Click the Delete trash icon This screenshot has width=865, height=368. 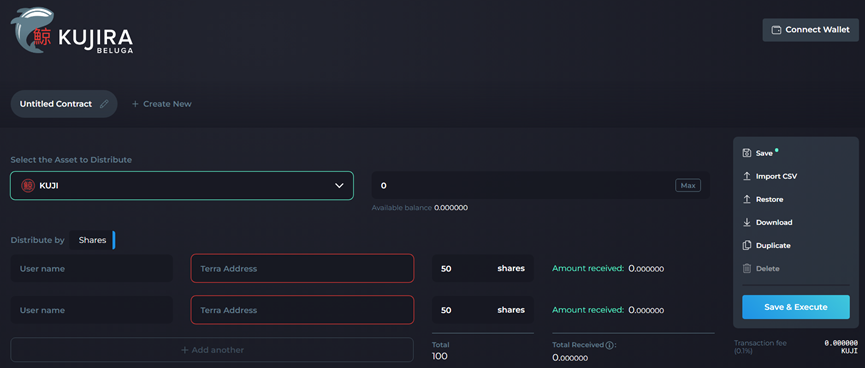point(746,269)
